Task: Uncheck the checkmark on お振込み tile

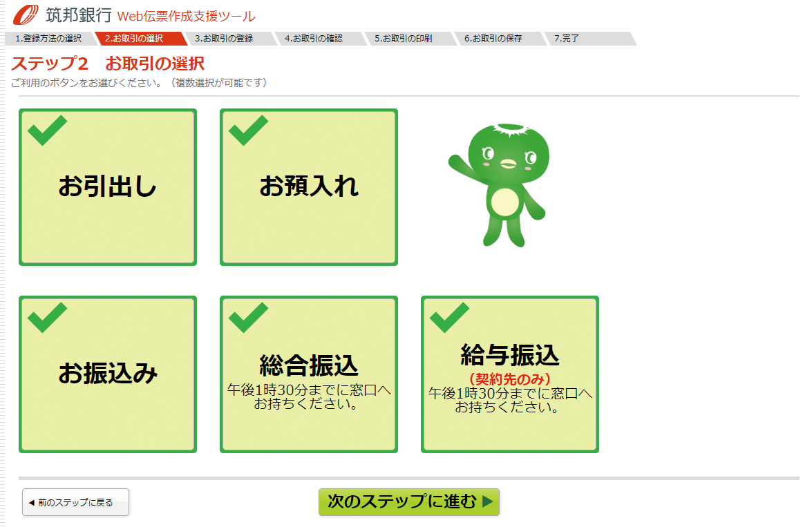Action: pos(47,317)
